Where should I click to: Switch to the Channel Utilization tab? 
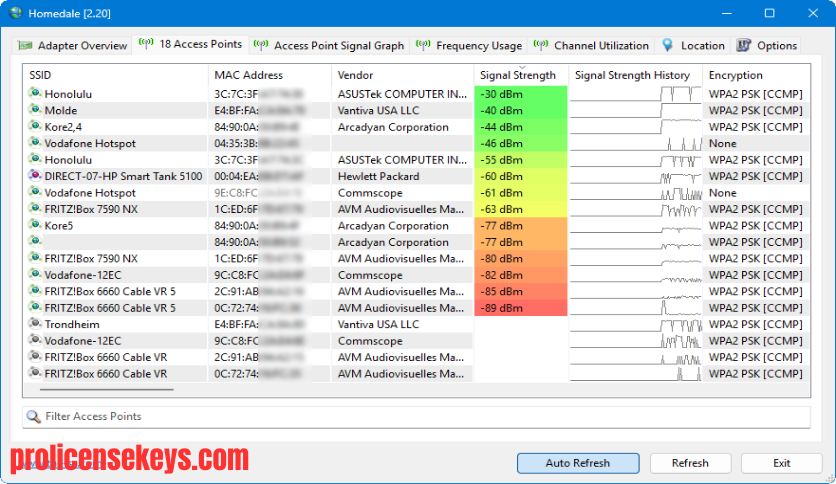tap(591, 45)
